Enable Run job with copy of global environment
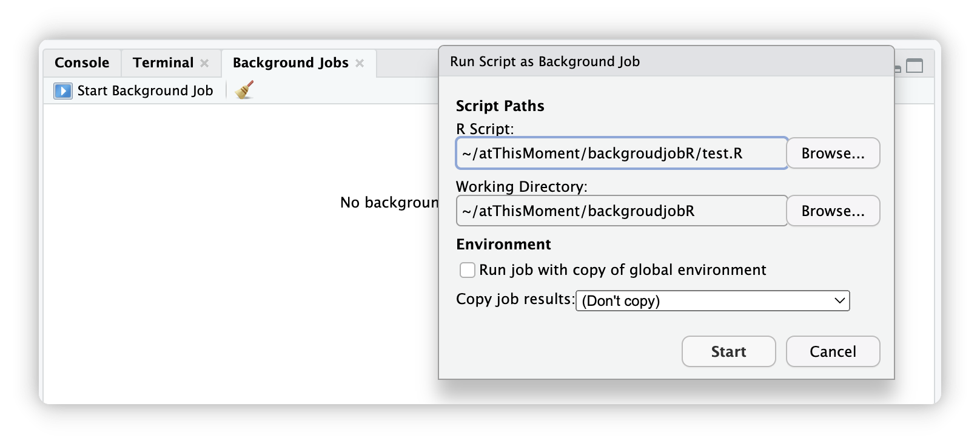 (468, 270)
